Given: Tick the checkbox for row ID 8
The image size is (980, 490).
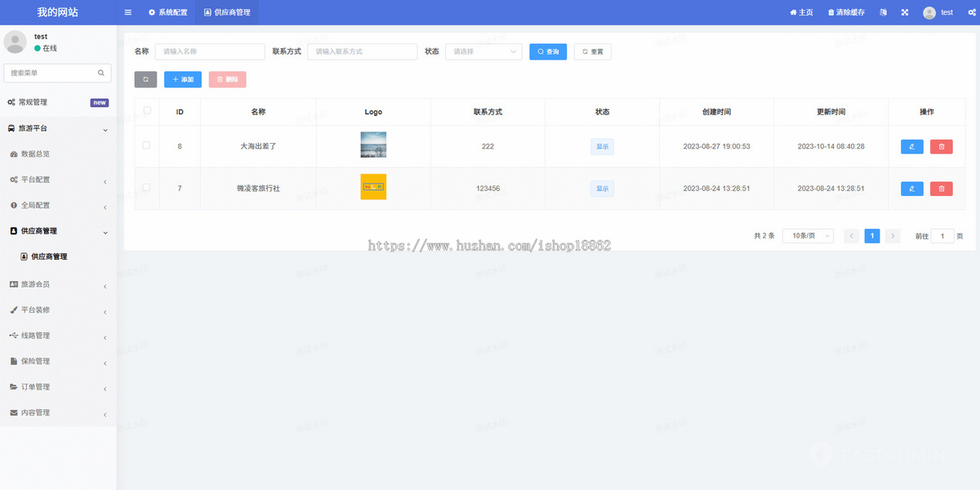Looking at the screenshot, I should pos(147,146).
